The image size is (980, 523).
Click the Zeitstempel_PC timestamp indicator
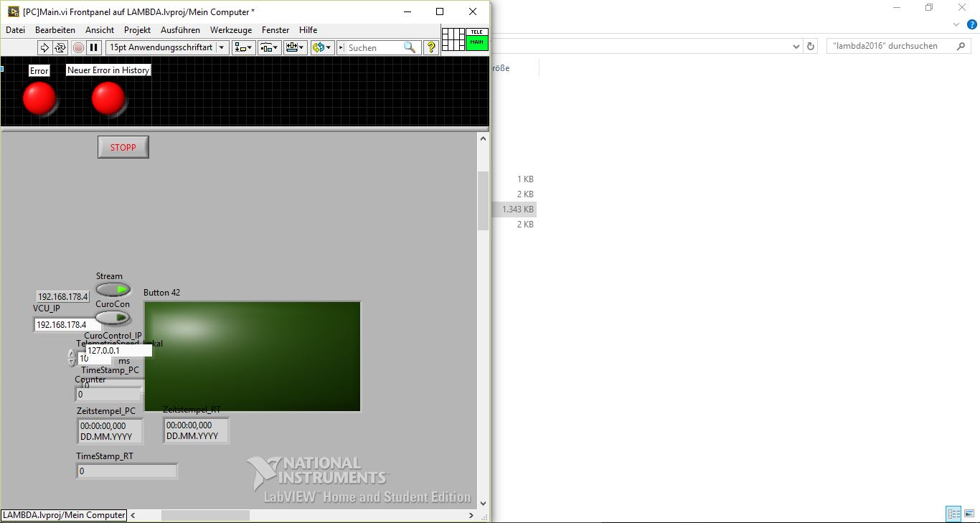click(x=110, y=430)
